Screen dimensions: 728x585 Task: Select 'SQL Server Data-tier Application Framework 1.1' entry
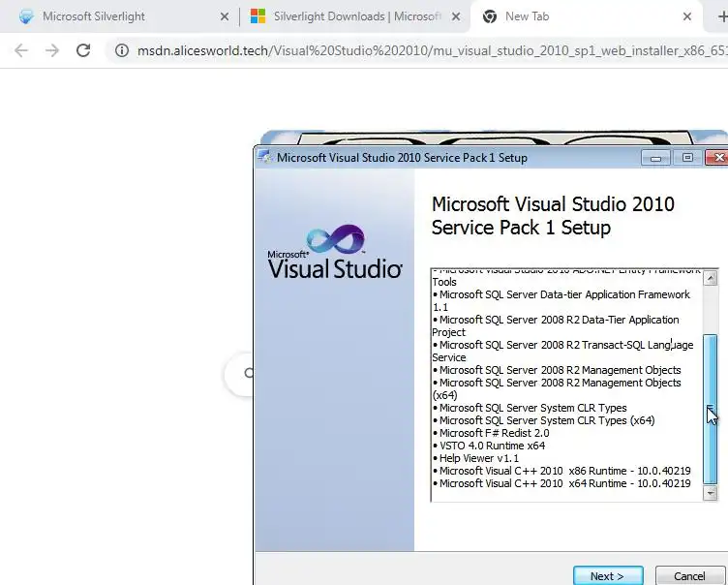tap(561, 300)
